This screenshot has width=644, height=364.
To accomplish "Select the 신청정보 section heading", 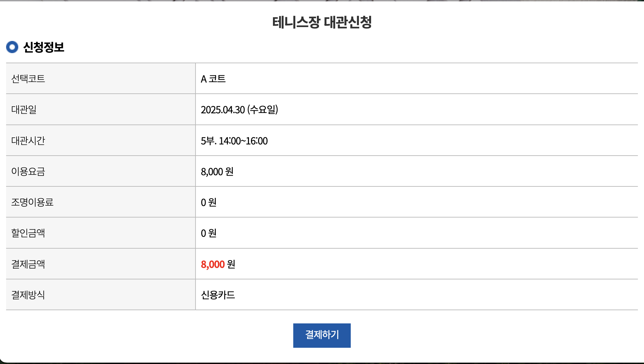I will pos(44,47).
